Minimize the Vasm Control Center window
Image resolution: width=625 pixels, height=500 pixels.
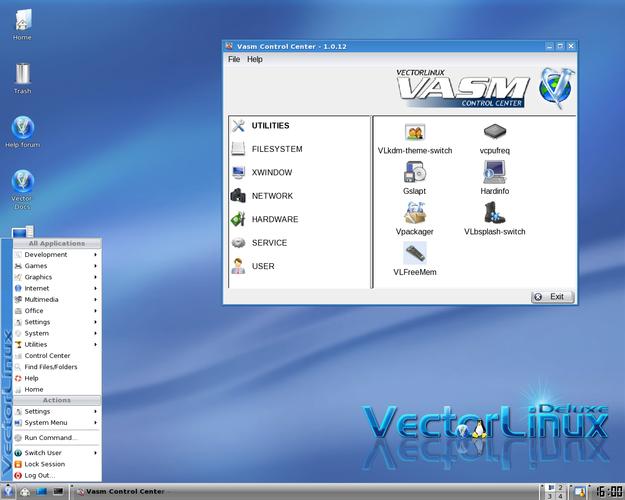(x=549, y=46)
